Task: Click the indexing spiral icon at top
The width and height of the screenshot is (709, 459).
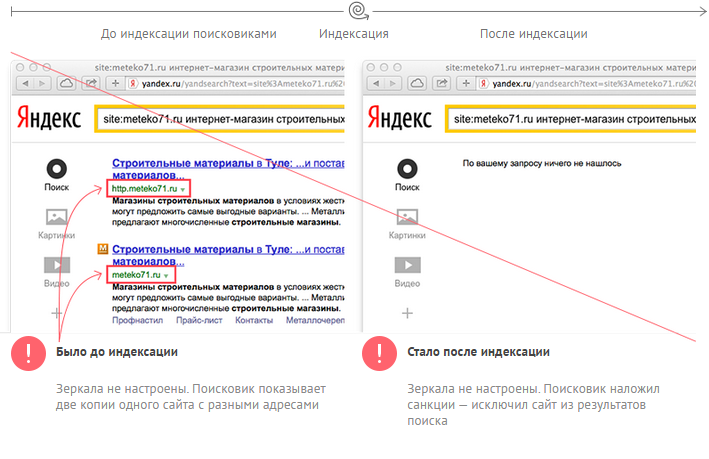Action: (359, 10)
